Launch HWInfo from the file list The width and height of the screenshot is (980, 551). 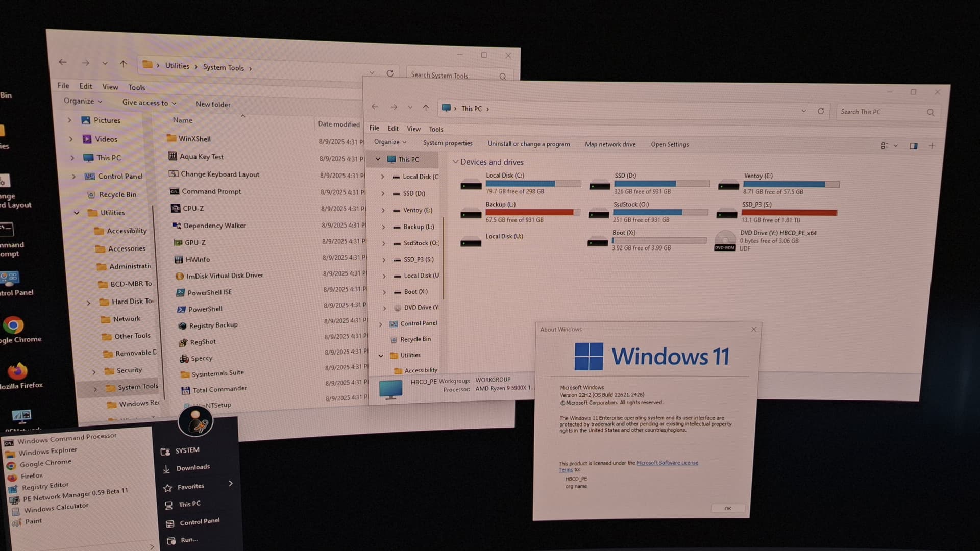click(197, 259)
